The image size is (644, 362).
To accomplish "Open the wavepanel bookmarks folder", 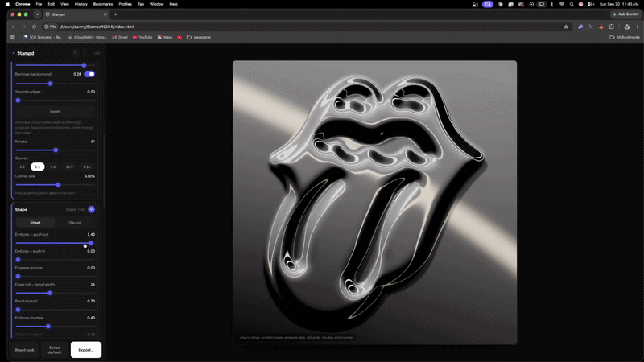I will pos(199,37).
